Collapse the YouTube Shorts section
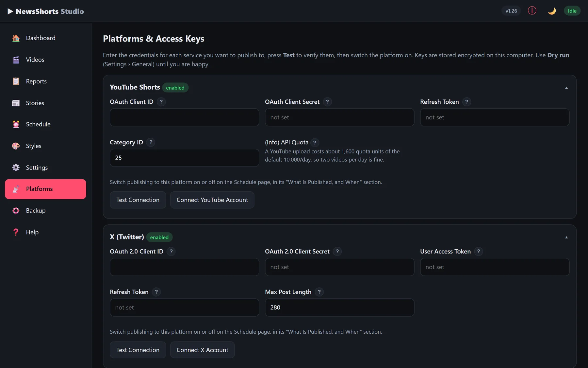 [566, 88]
